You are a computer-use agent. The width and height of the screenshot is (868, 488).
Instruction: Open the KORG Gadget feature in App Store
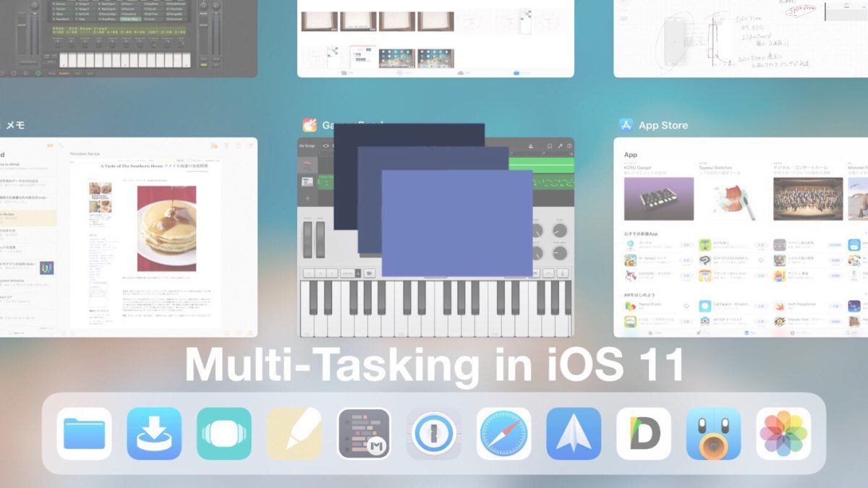coord(659,192)
